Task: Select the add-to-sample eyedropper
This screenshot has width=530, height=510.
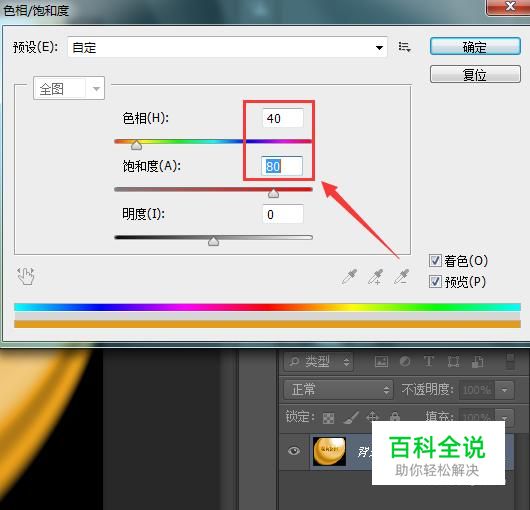Action: (x=376, y=277)
